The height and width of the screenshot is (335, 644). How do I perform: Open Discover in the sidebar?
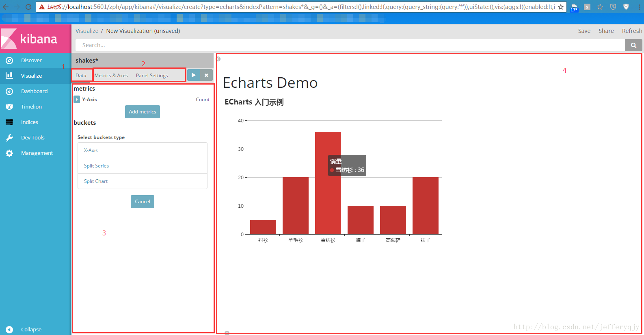click(x=31, y=61)
